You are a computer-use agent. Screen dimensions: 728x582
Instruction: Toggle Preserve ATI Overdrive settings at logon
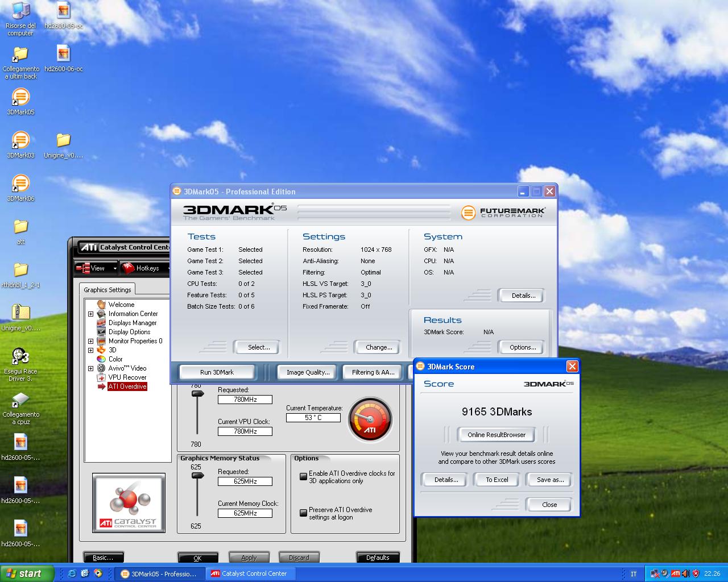(304, 513)
